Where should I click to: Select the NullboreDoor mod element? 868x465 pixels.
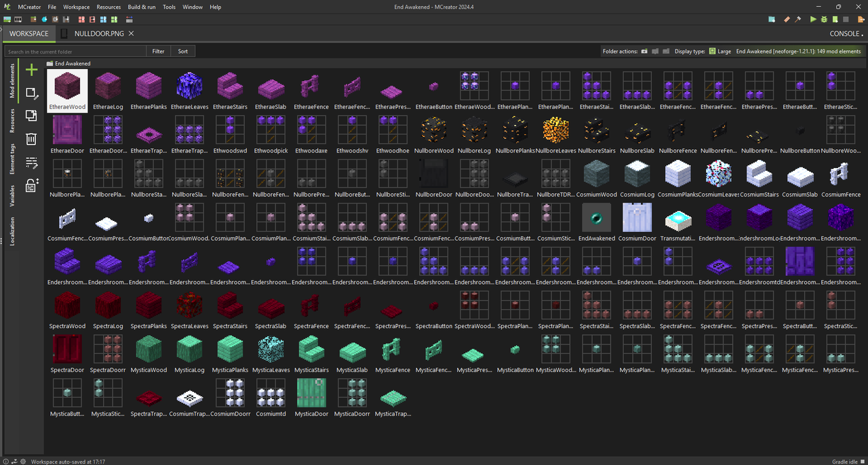tap(433, 178)
